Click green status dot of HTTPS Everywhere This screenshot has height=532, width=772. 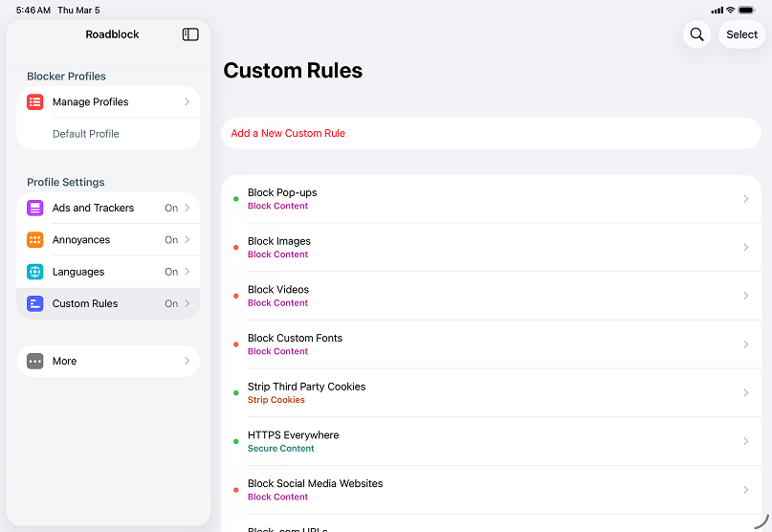pos(236,441)
